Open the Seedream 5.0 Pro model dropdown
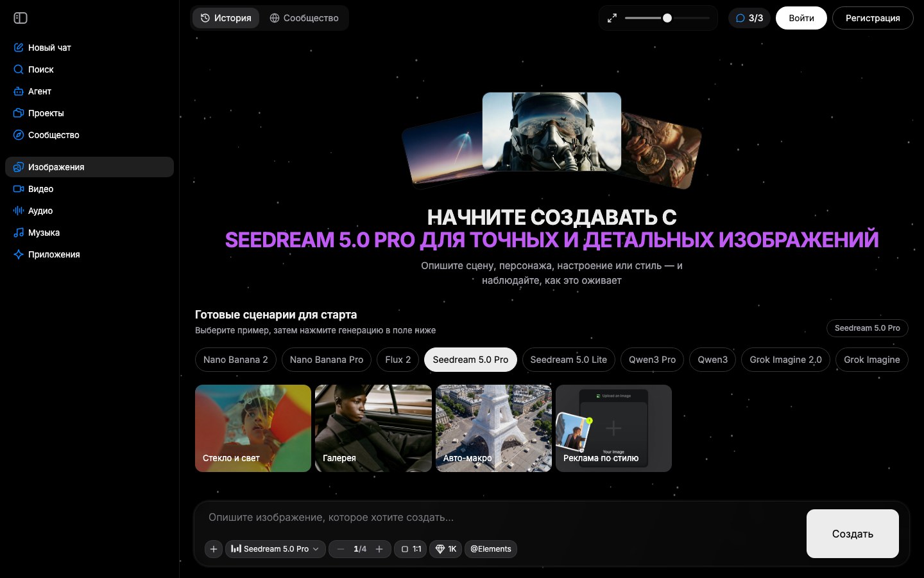 [x=275, y=549]
